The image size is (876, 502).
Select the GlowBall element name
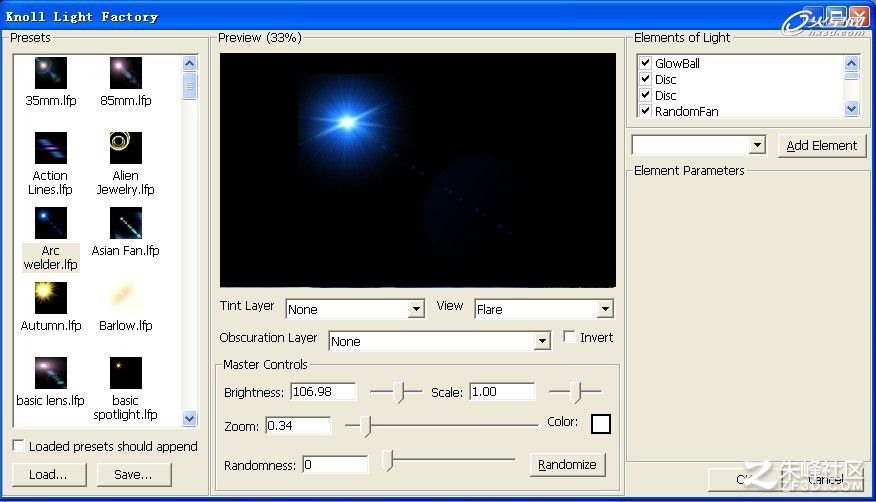677,63
